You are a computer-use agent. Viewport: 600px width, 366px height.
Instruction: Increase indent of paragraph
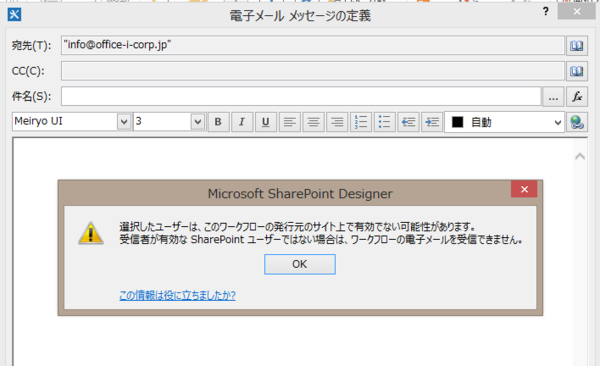(432, 122)
